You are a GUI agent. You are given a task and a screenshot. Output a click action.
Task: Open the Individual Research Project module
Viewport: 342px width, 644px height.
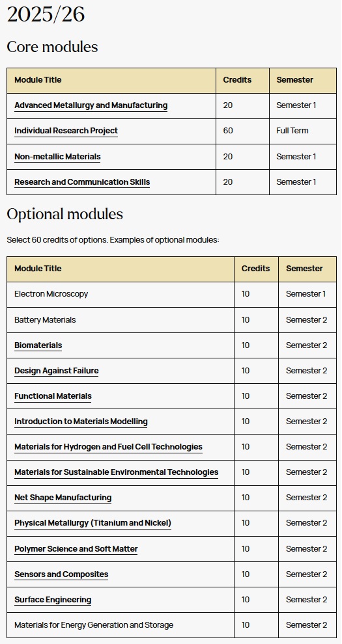(x=66, y=131)
